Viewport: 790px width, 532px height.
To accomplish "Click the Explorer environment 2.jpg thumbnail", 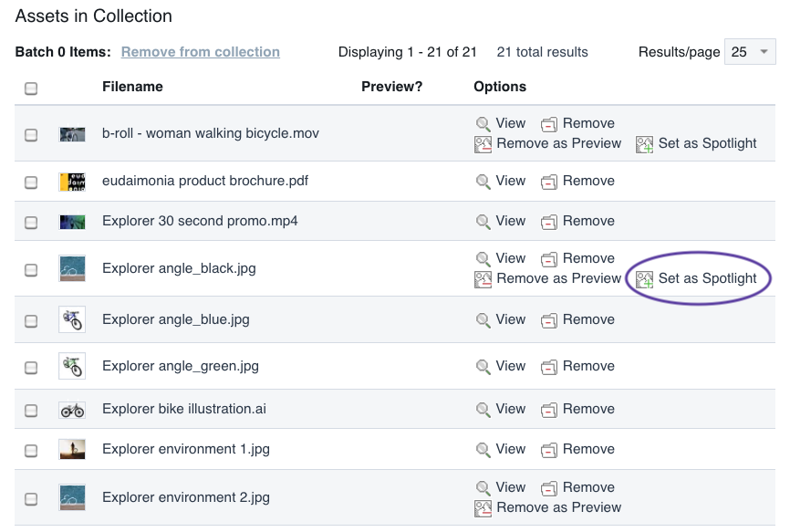I will [x=72, y=497].
